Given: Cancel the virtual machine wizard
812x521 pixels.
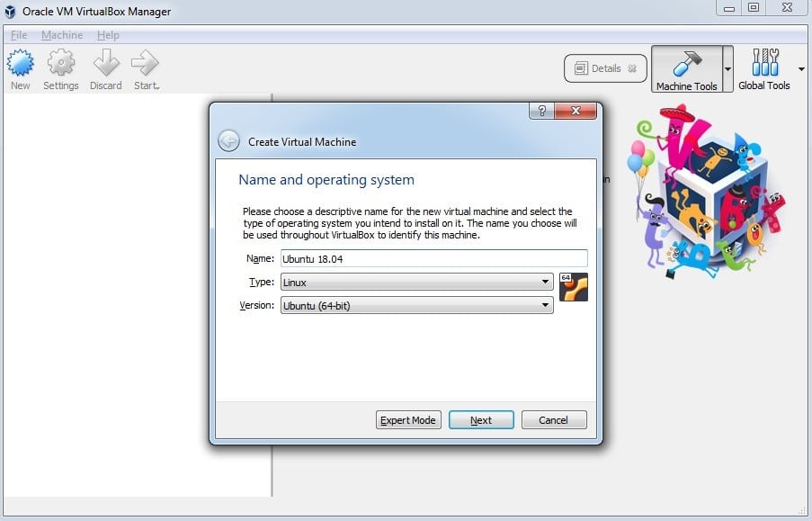Looking at the screenshot, I should click(554, 420).
